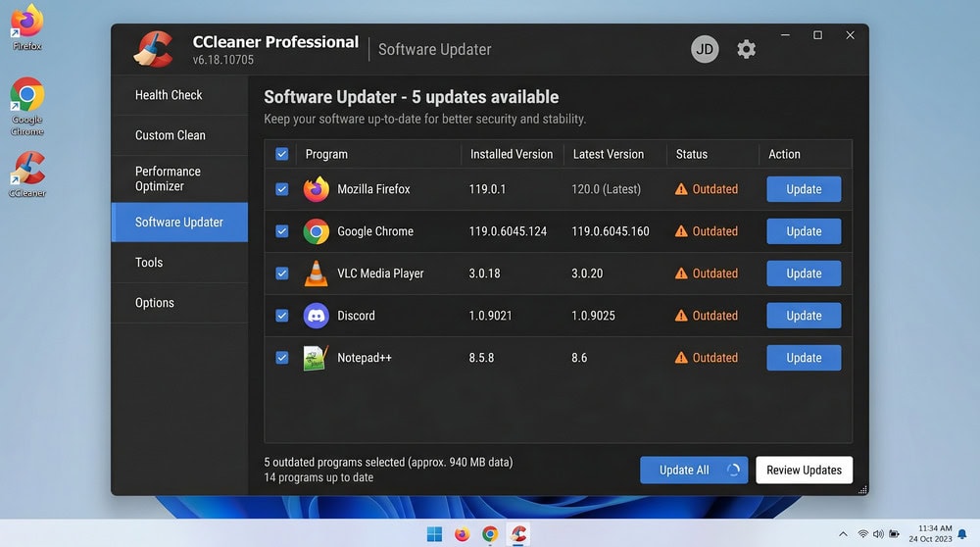The height and width of the screenshot is (547, 980).
Task: Open the Windows Start button on taskbar
Action: (434, 534)
